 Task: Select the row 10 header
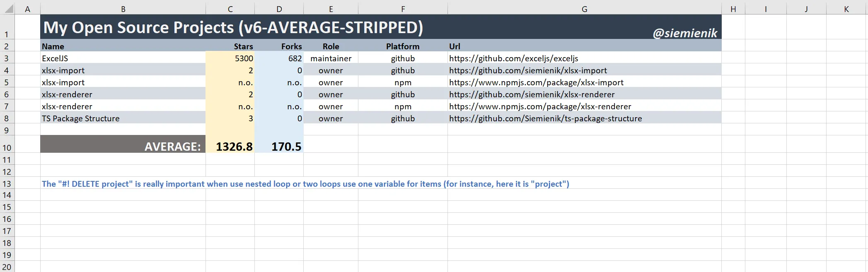pyautogui.click(x=7, y=147)
